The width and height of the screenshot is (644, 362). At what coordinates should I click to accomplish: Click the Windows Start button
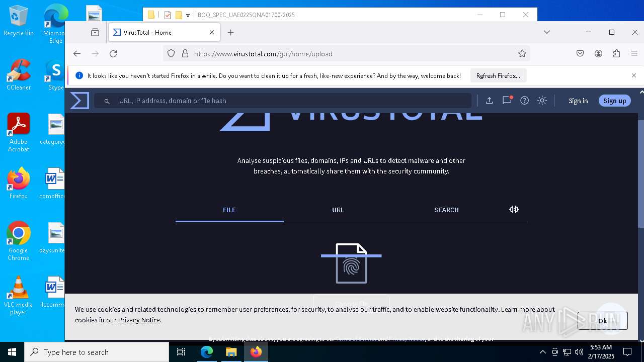point(12,352)
